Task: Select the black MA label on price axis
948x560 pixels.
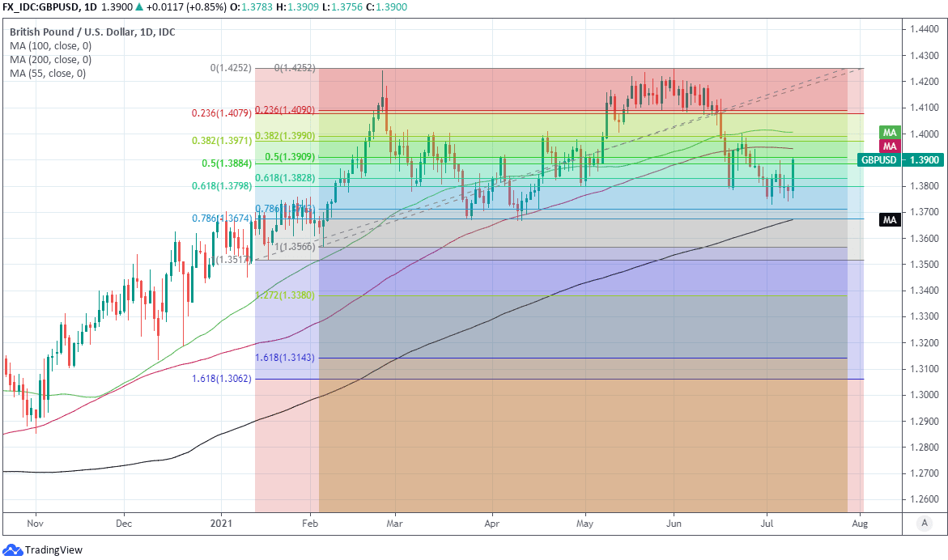Action: (x=890, y=219)
